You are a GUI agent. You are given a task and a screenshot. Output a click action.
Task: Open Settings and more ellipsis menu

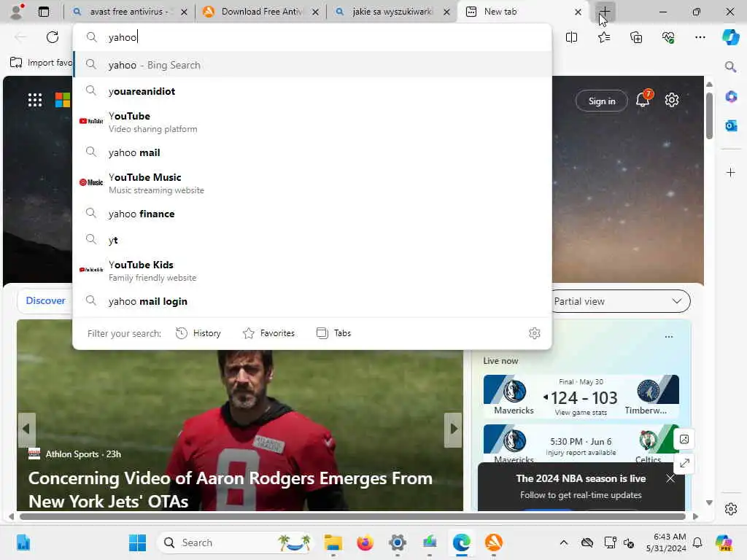(x=700, y=37)
